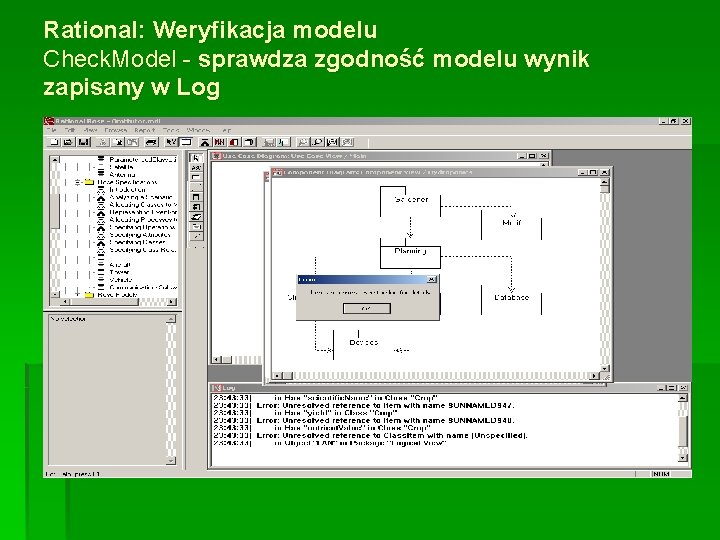Click the browser tree vertical scroll thumb

pos(55,211)
